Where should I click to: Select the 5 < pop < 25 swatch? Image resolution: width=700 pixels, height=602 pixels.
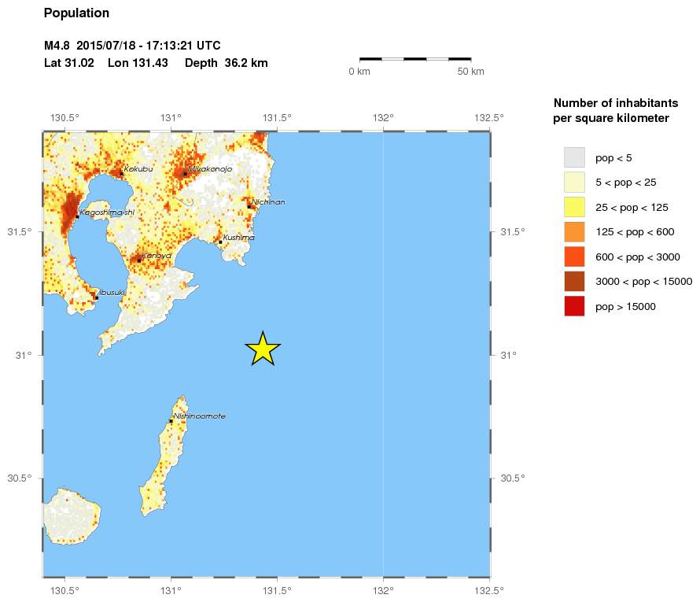coord(574,183)
